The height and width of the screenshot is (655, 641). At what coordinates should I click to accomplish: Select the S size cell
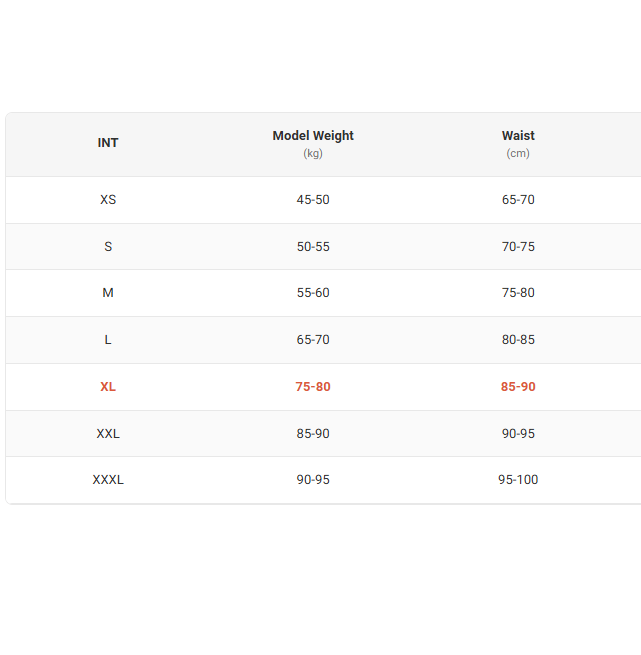point(108,247)
